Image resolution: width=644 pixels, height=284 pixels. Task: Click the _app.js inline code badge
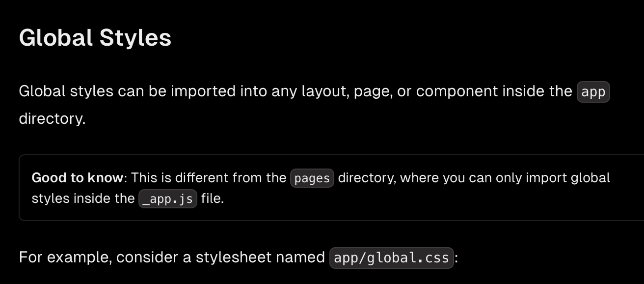[168, 199]
